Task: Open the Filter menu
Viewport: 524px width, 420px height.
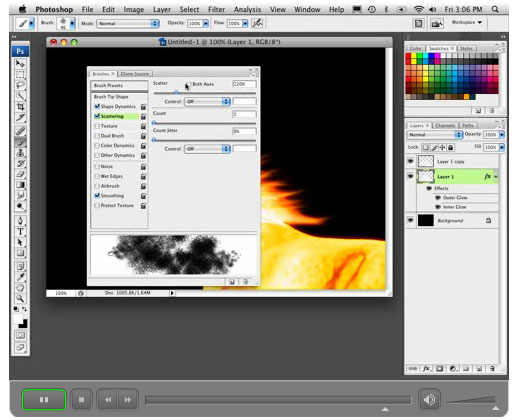Action: tap(217, 9)
